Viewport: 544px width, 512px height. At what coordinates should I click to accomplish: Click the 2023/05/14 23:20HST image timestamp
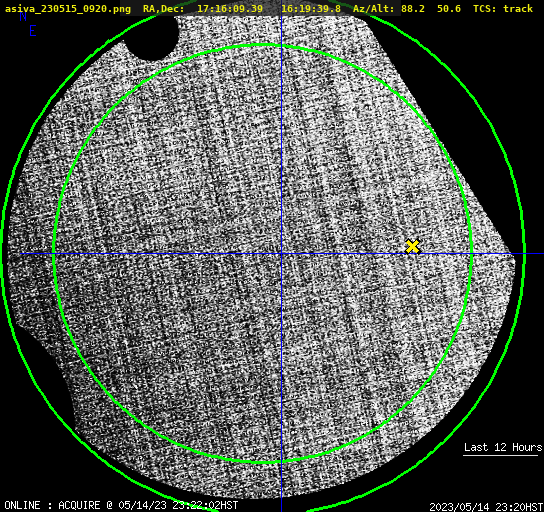tap(486, 507)
